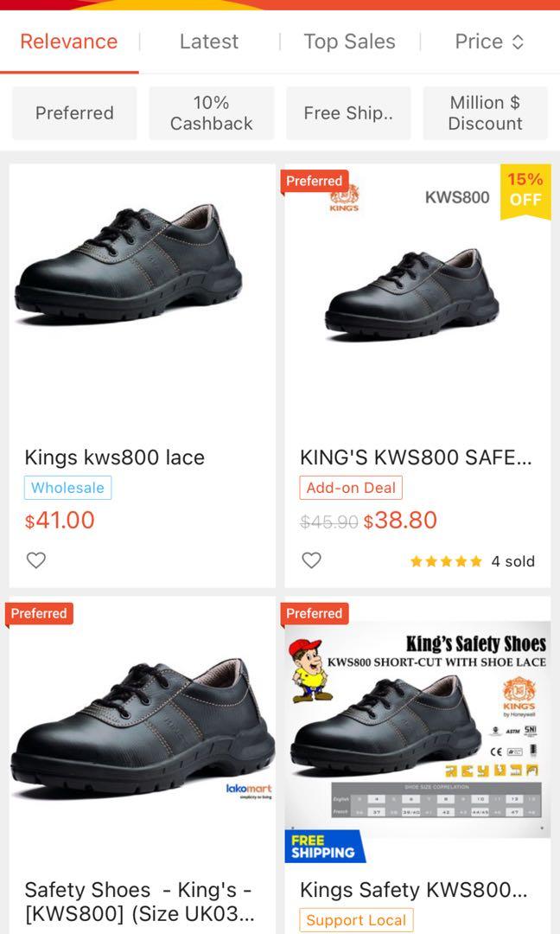Favorite Kings kws800 lace using the heart icon
This screenshot has height=934, width=560.
(x=35, y=560)
